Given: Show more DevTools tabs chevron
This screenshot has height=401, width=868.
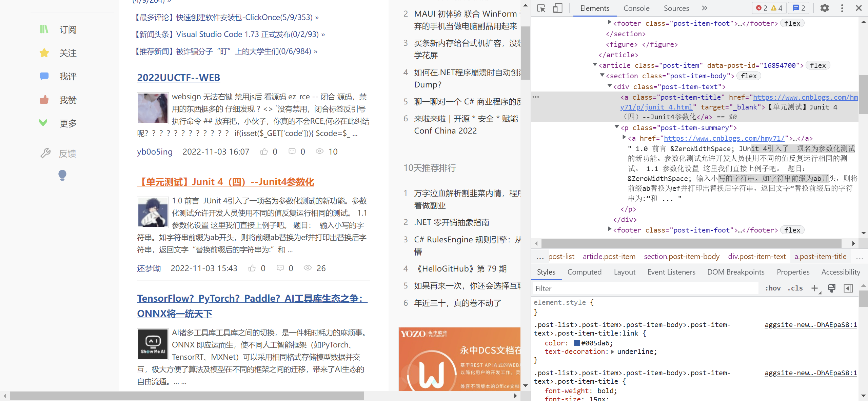Looking at the screenshot, I should tap(705, 8).
